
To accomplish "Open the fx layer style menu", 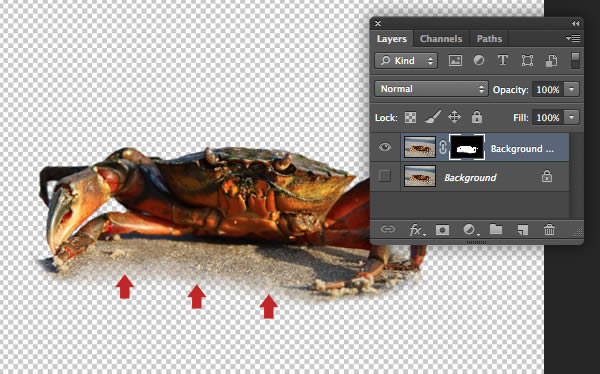I will pyautogui.click(x=416, y=230).
